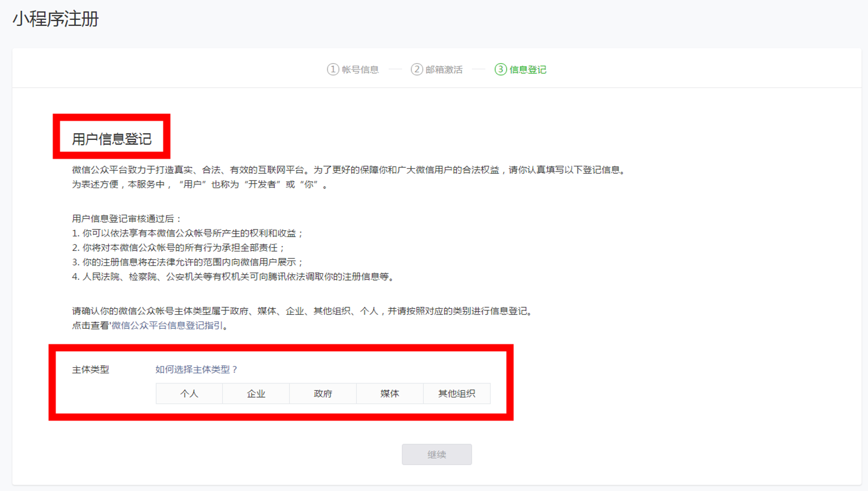The width and height of the screenshot is (868, 491).
Task: Click the paragraph starting 请确认你的微信公众帐号
Action: tap(303, 311)
